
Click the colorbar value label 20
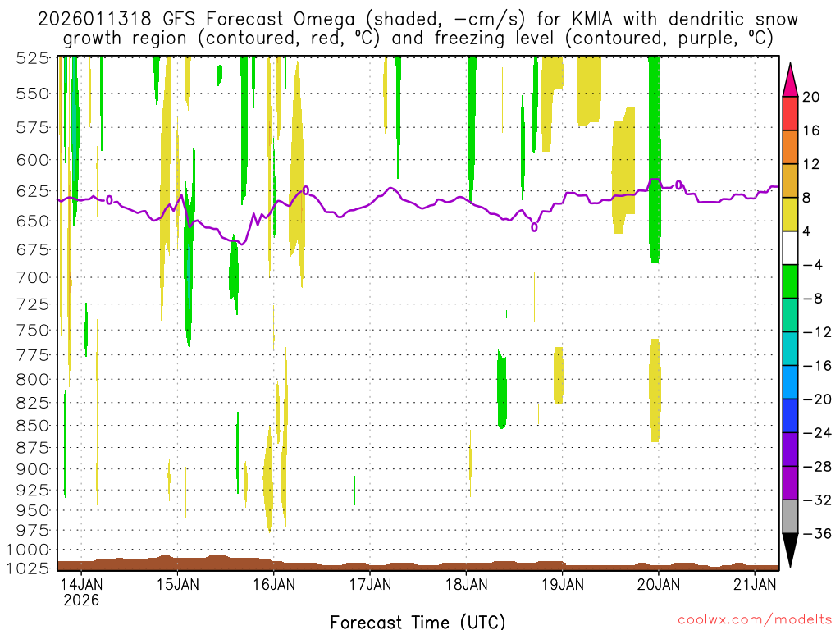(x=811, y=97)
